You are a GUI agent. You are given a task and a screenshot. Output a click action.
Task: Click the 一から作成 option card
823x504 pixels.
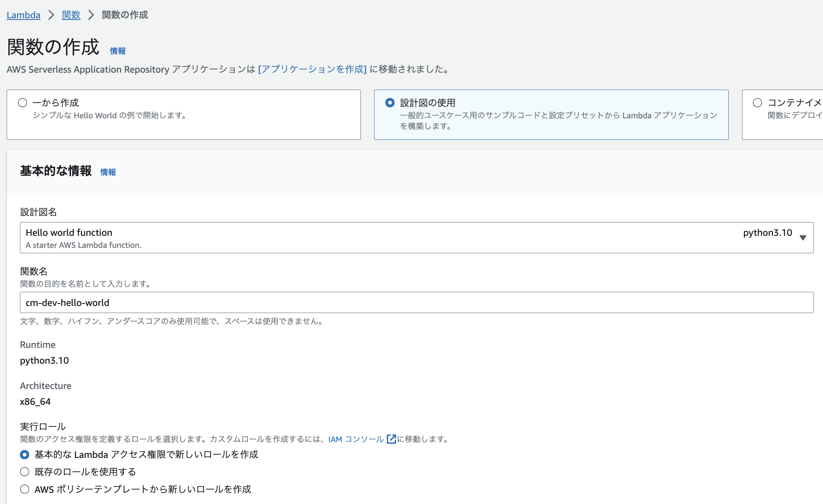184,115
